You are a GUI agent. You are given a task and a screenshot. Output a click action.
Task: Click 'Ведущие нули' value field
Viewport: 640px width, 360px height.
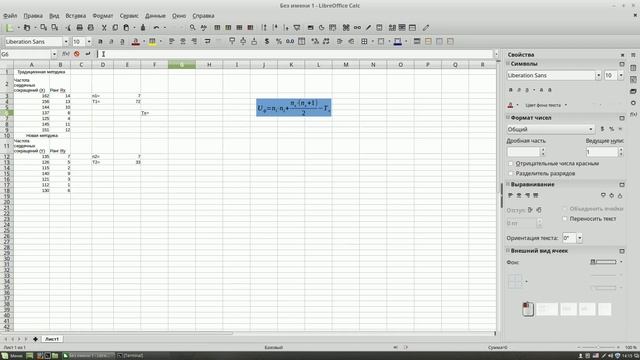point(602,152)
